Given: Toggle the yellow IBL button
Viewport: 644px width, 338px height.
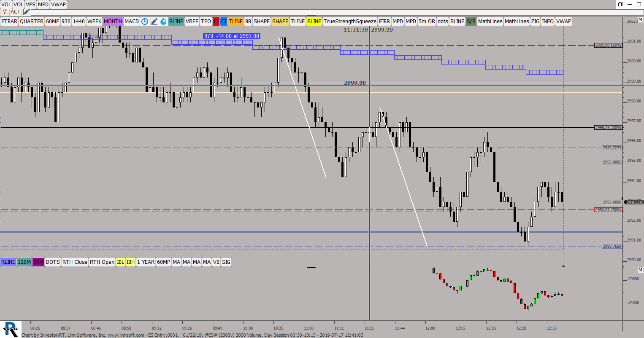Looking at the screenshot, I should click(120, 262).
